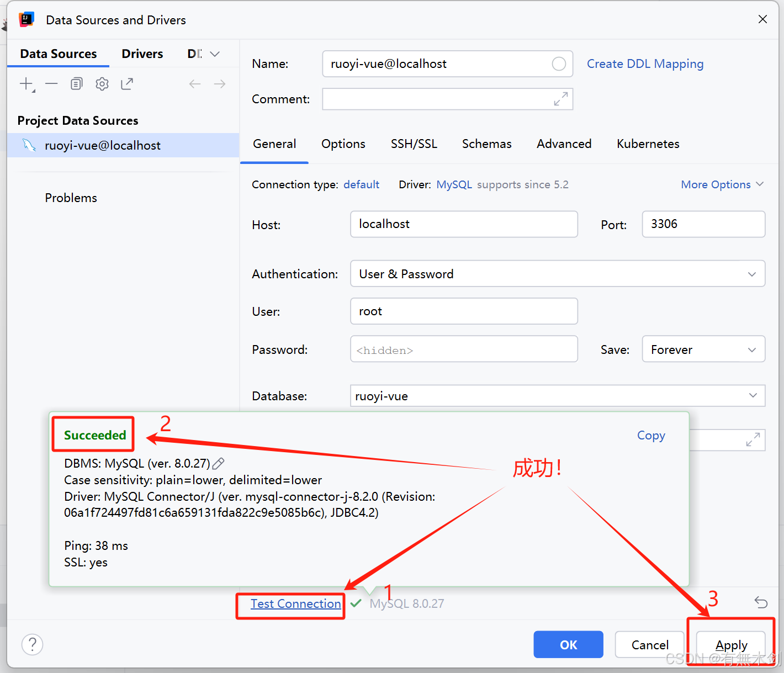Click Ping: 38 ms text
Viewport: 784px width, 673px height.
(96, 546)
